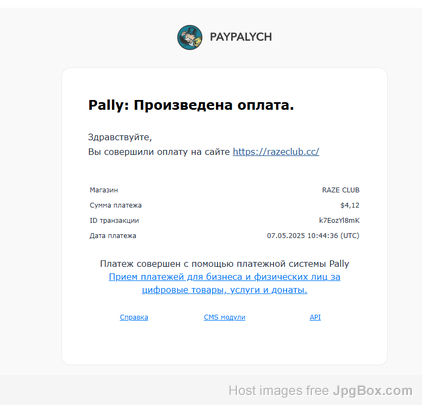
Task: Open the Справка help link
Action: (134, 317)
